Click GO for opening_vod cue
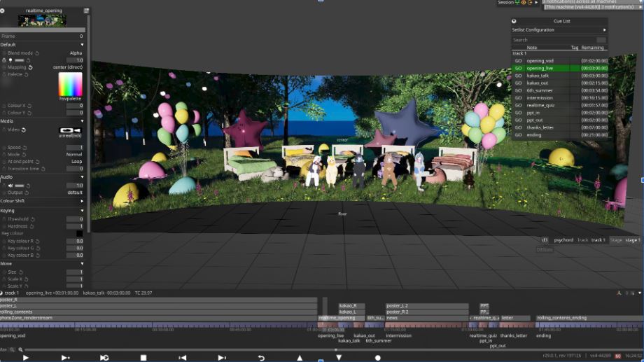This screenshot has width=644, height=362. click(x=518, y=61)
